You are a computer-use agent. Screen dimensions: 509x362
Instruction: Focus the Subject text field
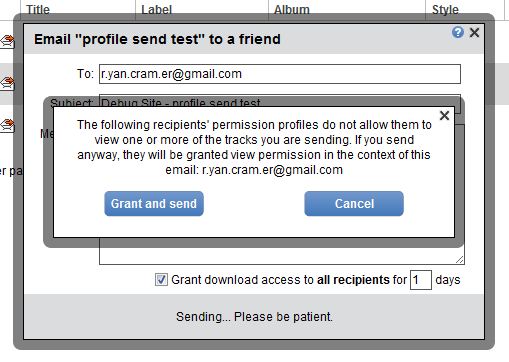coord(280,101)
